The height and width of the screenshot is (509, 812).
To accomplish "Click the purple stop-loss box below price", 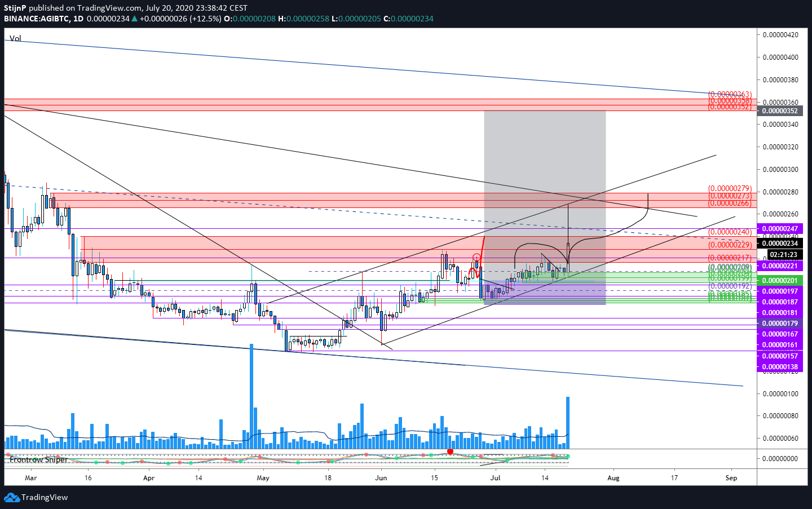I will (545, 293).
